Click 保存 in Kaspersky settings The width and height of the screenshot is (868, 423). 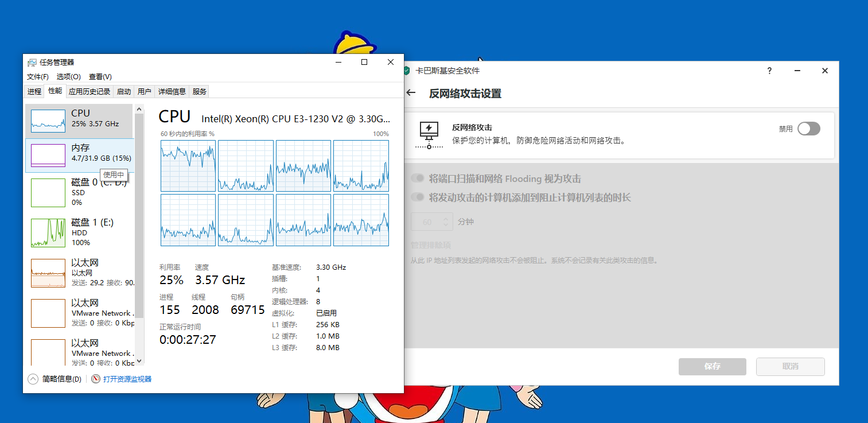click(713, 366)
